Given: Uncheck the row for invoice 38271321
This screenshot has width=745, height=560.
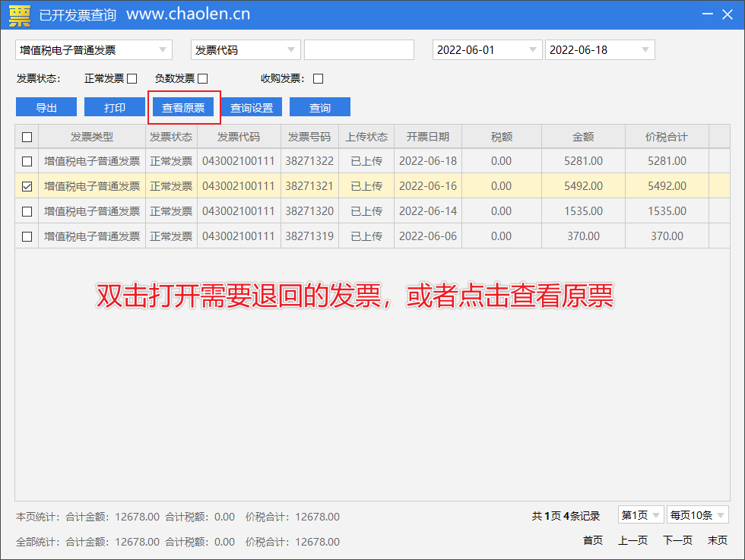Looking at the screenshot, I should point(27,186).
